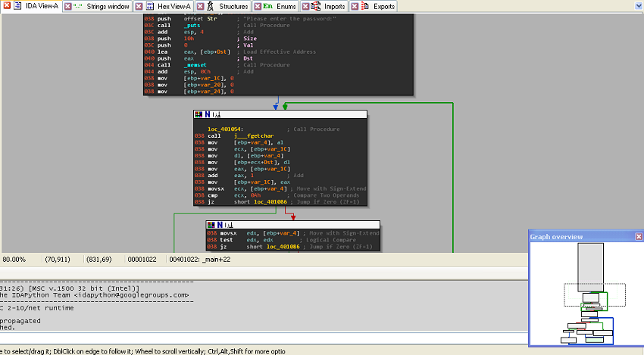
Task: Close the Imports tab
Action: 305,6
